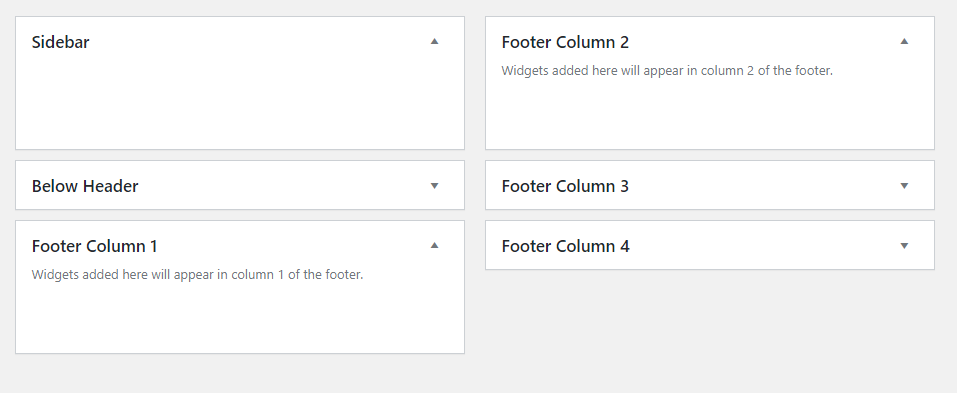Open the Footer Column 4 heading

coord(565,246)
